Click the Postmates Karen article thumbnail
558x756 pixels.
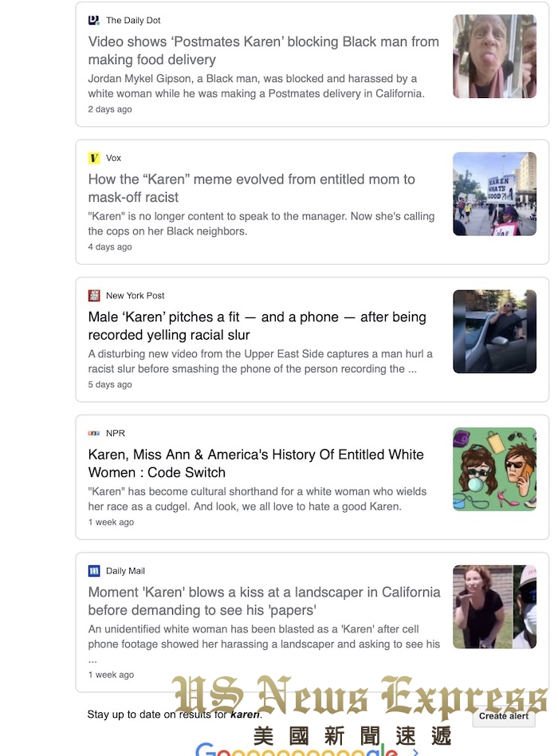click(x=494, y=57)
